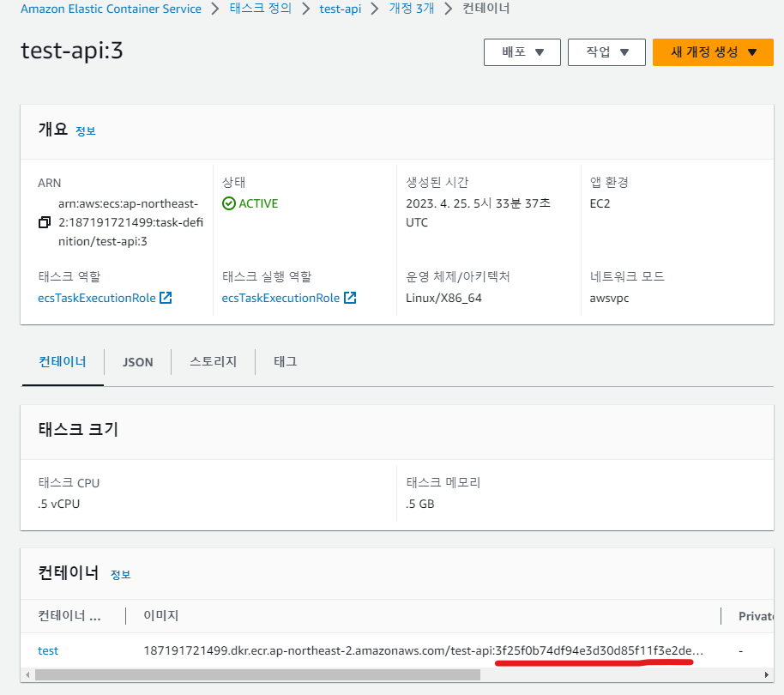Open the test container link
Image resolution: width=784 pixels, height=695 pixels.
(48, 650)
